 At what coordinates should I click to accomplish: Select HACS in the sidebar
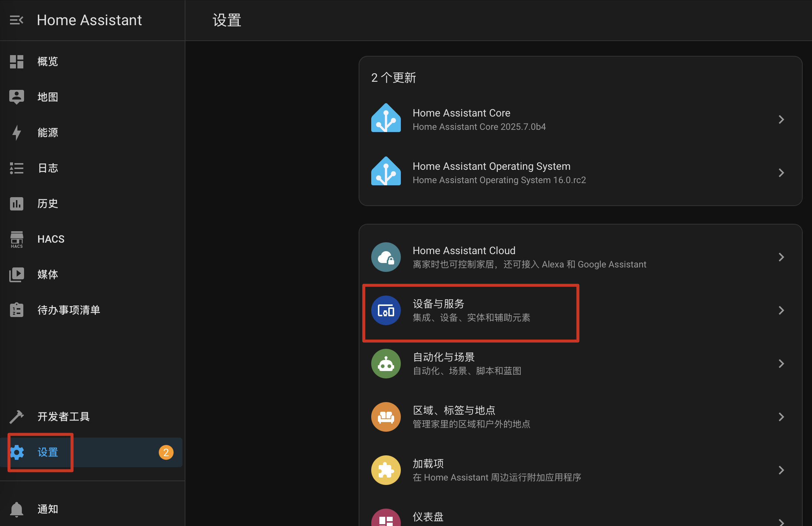(92, 239)
